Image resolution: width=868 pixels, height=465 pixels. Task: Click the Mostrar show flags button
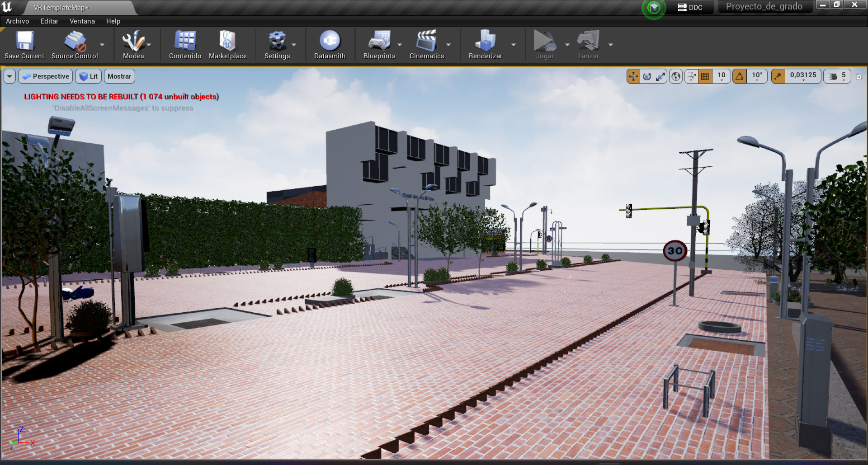pos(119,76)
